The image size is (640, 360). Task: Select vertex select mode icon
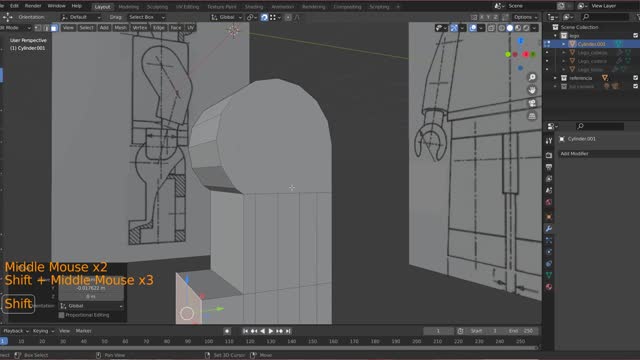[x=38, y=28]
